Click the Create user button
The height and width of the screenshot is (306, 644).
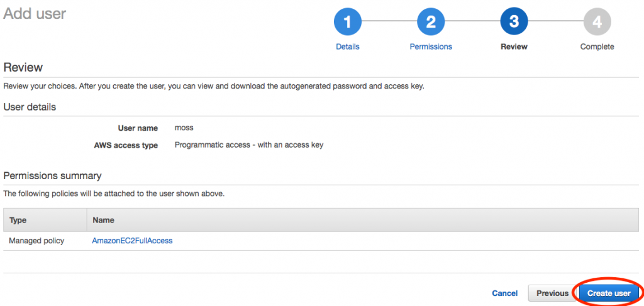(x=609, y=293)
